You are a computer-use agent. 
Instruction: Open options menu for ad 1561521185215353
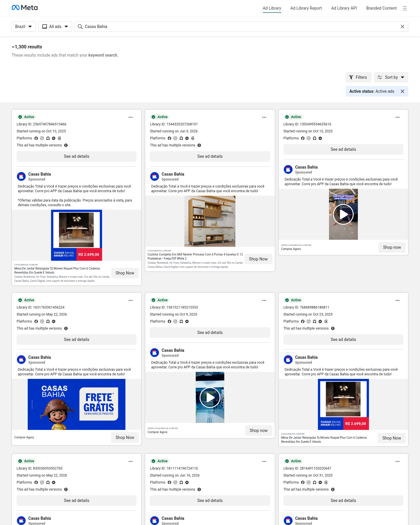[264, 300]
